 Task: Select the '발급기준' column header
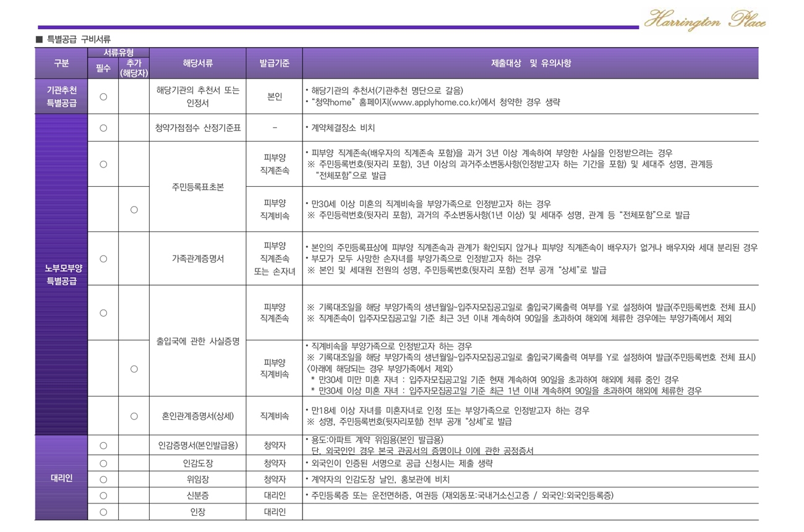(275, 63)
